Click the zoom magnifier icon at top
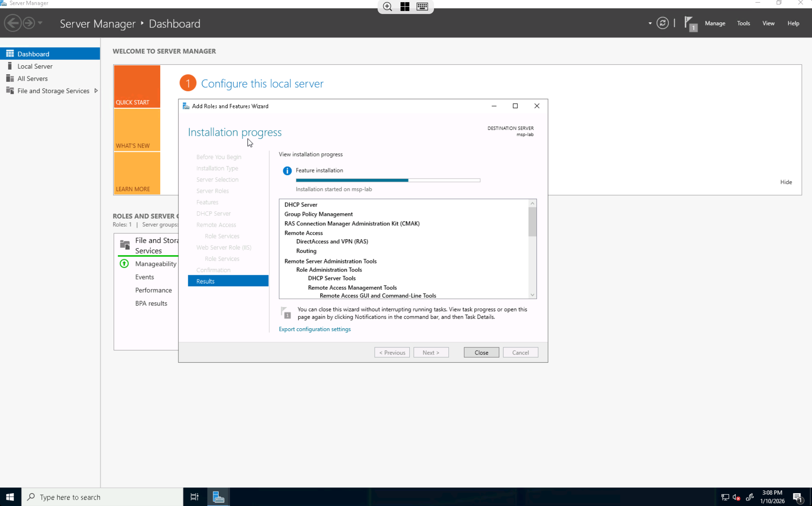812x506 pixels. (x=387, y=6)
